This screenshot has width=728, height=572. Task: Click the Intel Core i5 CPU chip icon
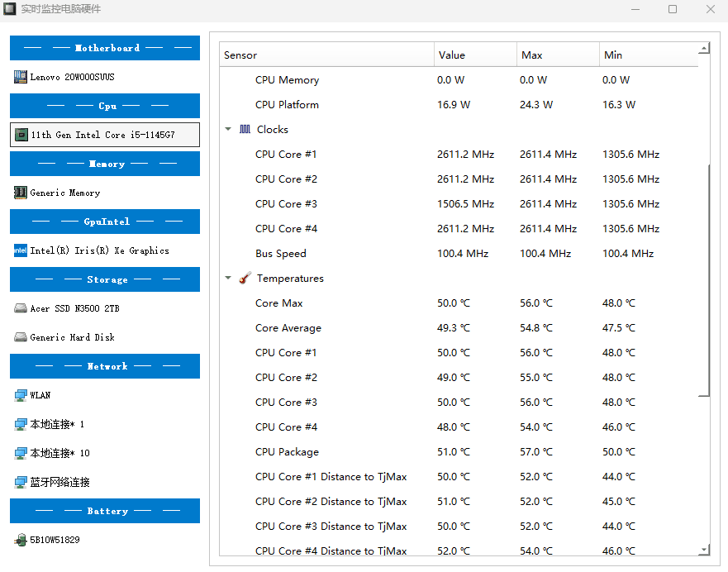[21, 135]
